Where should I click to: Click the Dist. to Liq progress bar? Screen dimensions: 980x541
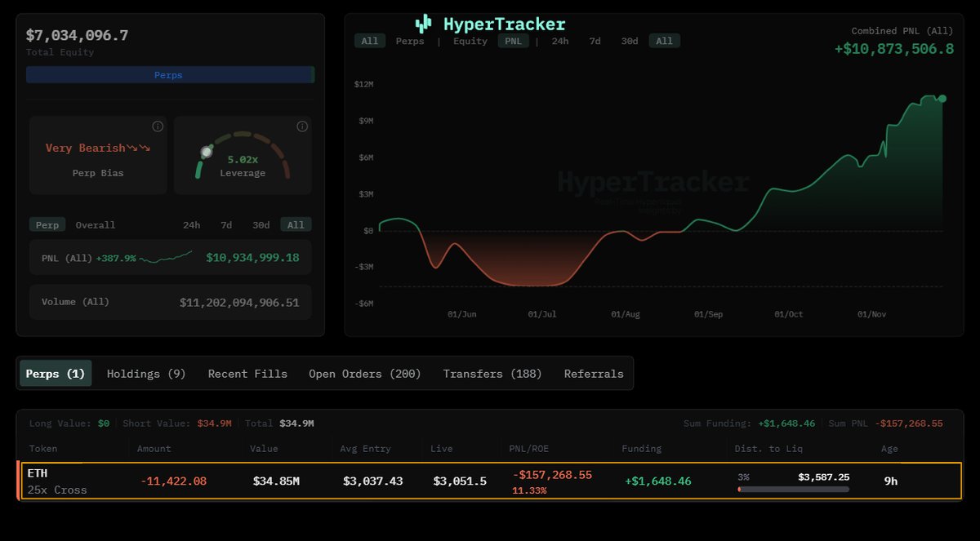pyautogui.click(x=794, y=490)
